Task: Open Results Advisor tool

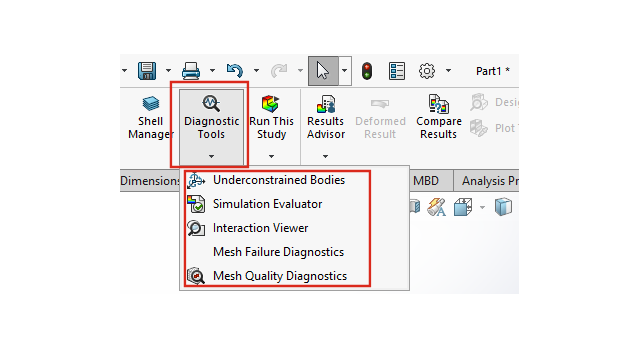Action: click(x=326, y=118)
